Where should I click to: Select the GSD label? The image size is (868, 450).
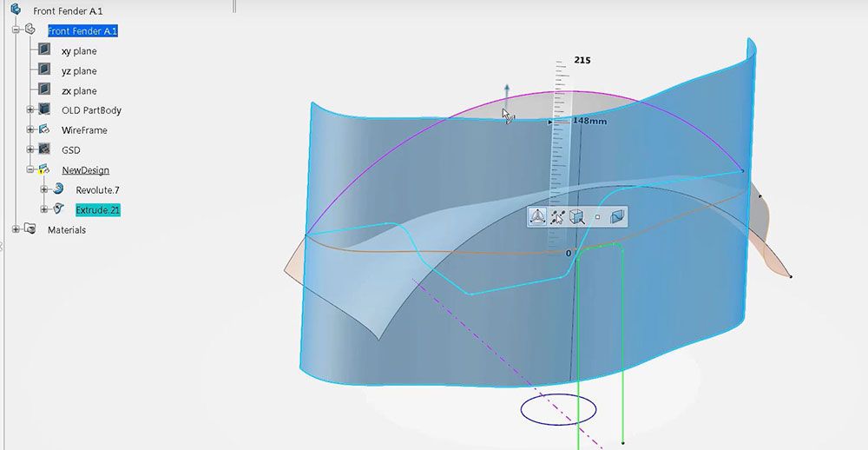(71, 150)
